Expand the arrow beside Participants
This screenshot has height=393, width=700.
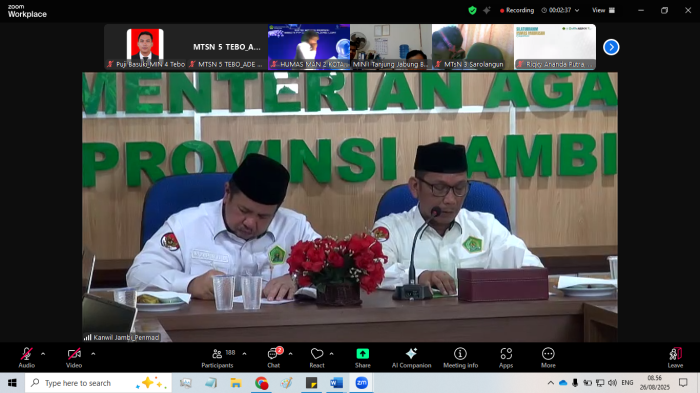[x=244, y=354]
